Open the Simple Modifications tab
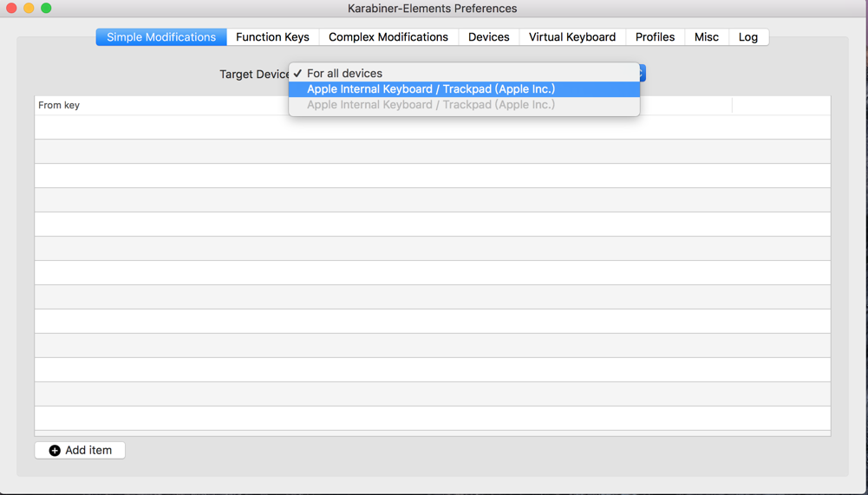Viewport: 868px width, 495px height. coord(161,37)
